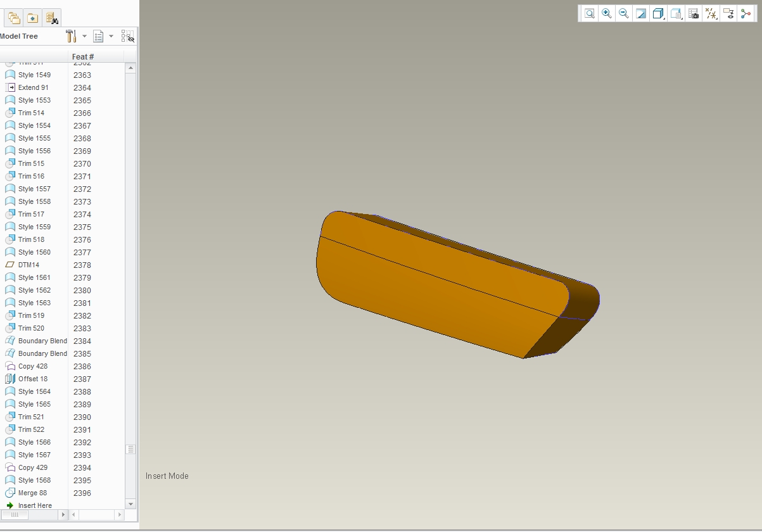This screenshot has width=762, height=532.
Task: Switch to the Folder Browser tab
Action: click(14, 18)
